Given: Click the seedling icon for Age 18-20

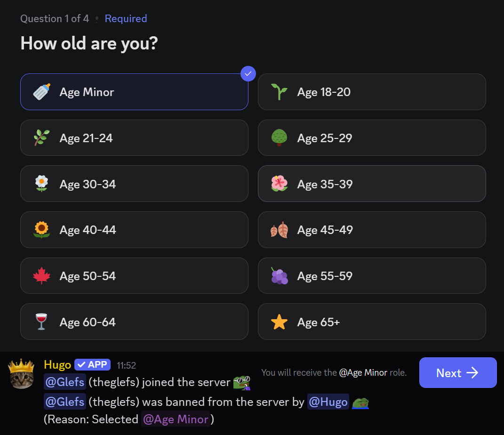Looking at the screenshot, I should (x=279, y=92).
